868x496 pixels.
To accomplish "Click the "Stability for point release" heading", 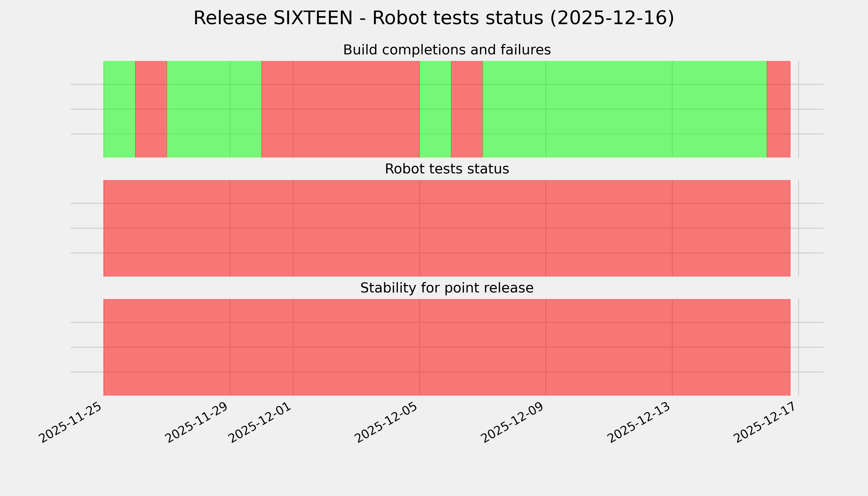I will (447, 288).
